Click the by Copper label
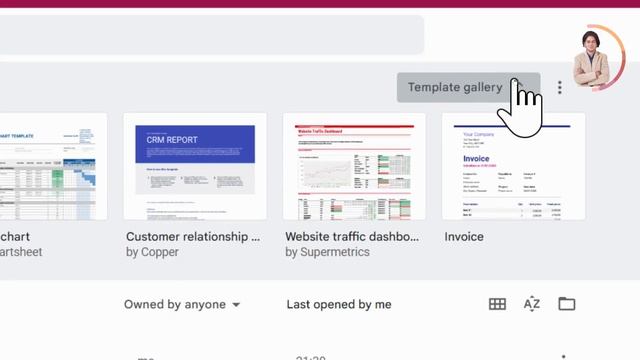Viewport: 640px width, 360px height. coord(152,252)
